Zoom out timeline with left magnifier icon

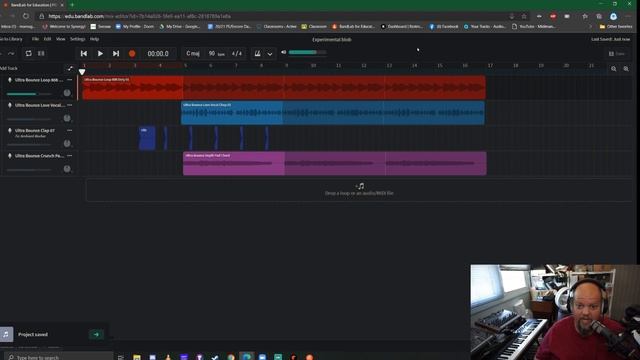coord(613,69)
